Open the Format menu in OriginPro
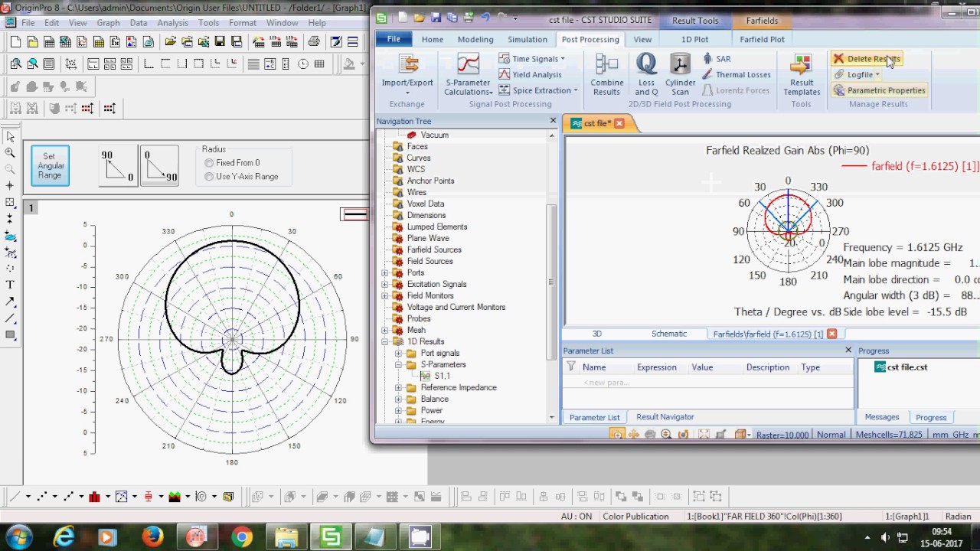The height and width of the screenshot is (551, 980). tap(243, 23)
